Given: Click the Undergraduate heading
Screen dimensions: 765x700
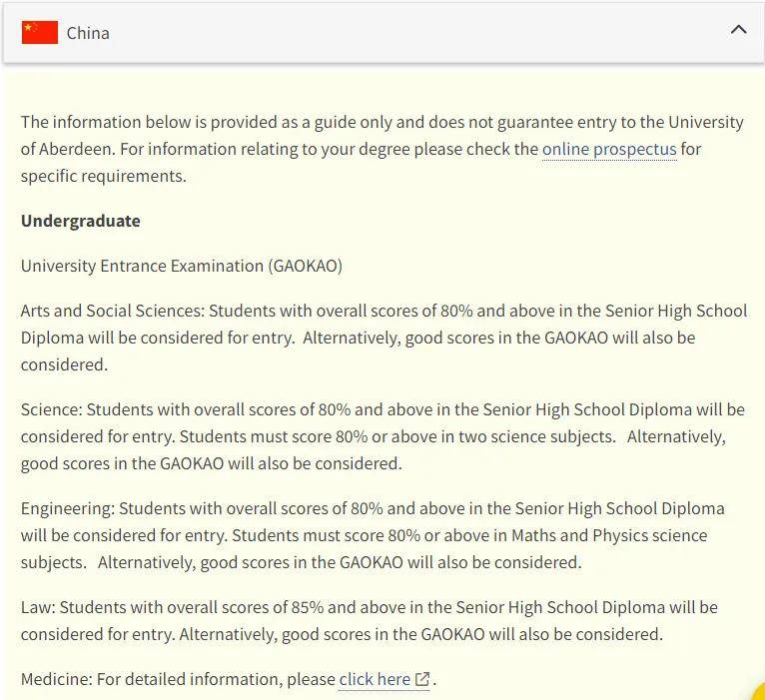Looking at the screenshot, I should coord(81,221).
